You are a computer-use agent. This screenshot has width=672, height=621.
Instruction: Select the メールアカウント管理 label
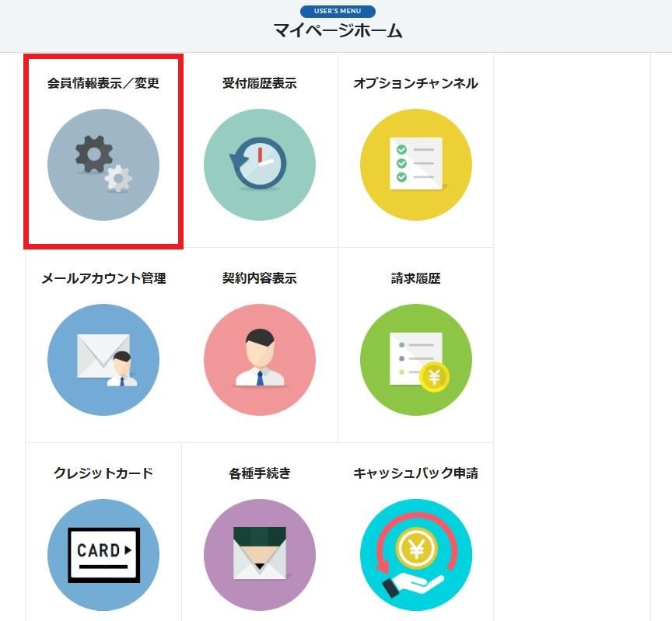103,278
